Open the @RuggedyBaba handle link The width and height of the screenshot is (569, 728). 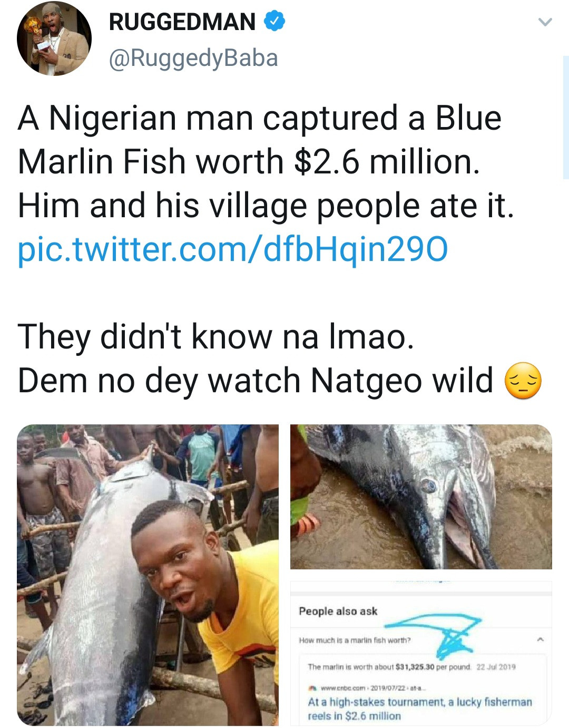(193, 58)
